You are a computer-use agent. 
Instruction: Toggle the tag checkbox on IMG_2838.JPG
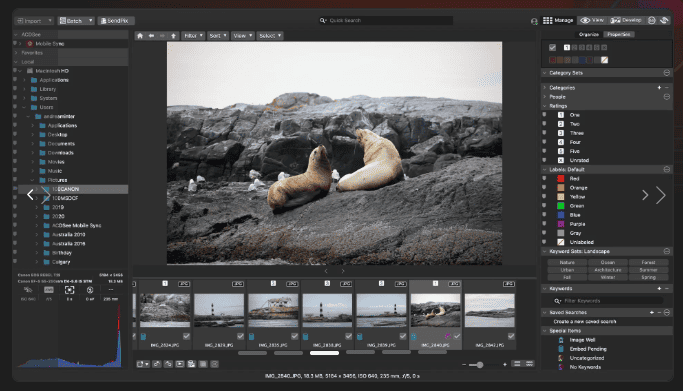coord(348,336)
